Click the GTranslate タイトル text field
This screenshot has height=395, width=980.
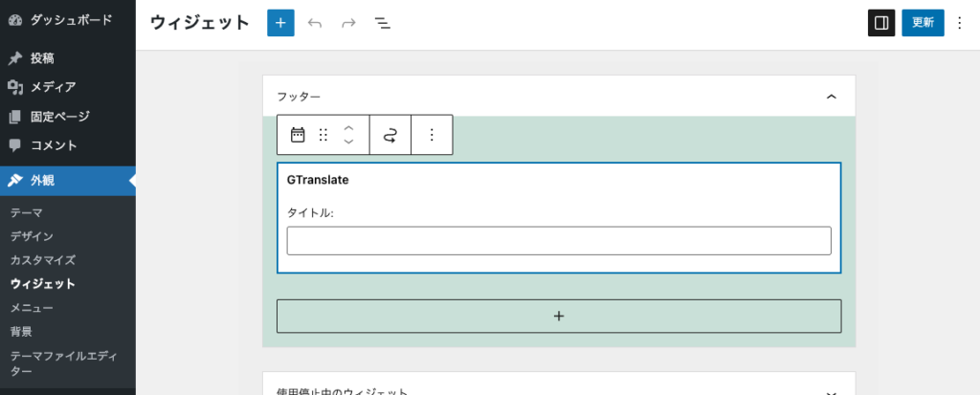coord(559,241)
